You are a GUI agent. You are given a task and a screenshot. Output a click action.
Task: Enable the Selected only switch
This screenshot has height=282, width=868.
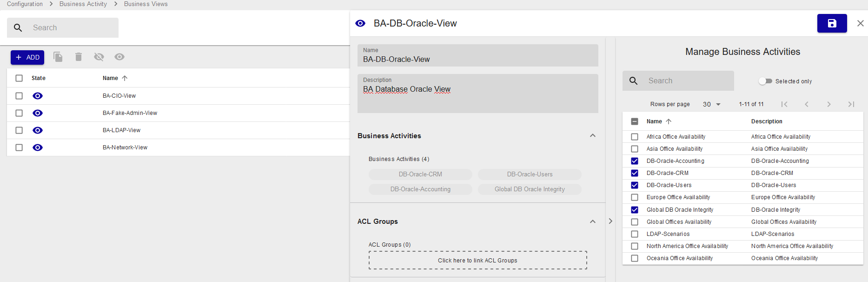pyautogui.click(x=765, y=81)
